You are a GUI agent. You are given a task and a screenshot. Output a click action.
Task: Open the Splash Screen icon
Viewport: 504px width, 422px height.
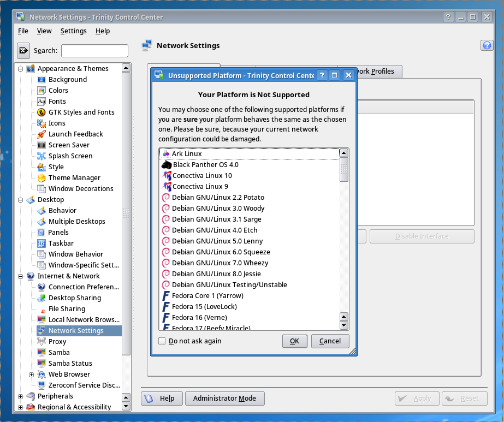[41, 156]
